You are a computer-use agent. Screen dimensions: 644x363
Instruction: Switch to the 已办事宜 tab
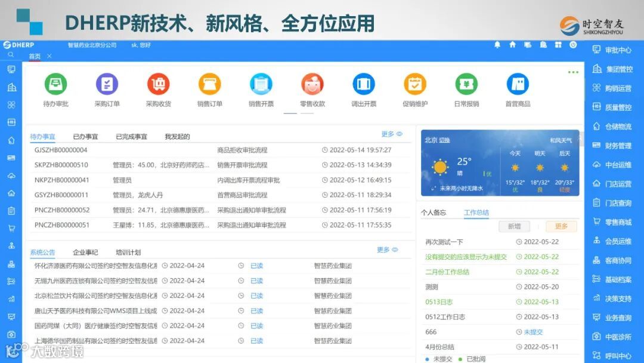click(85, 137)
